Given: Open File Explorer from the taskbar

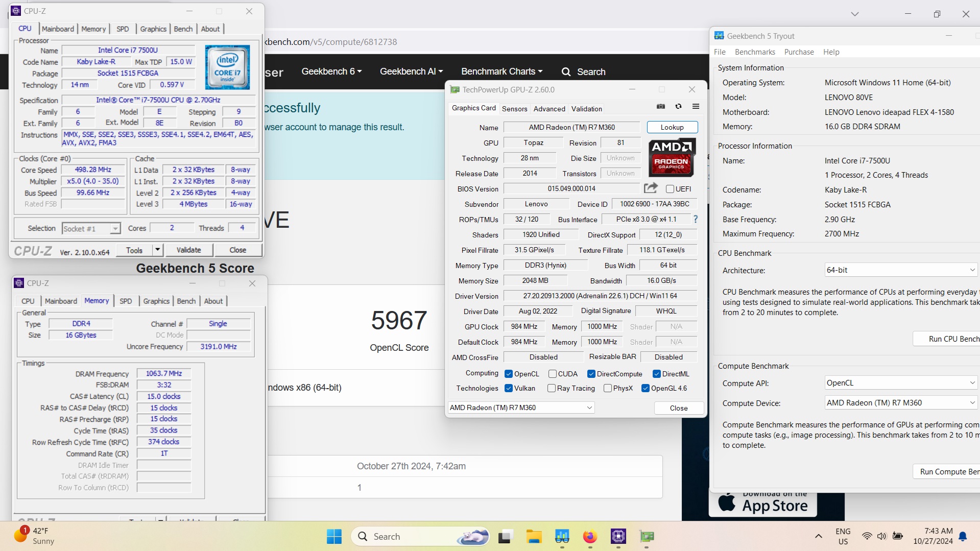Looking at the screenshot, I should [x=534, y=536].
